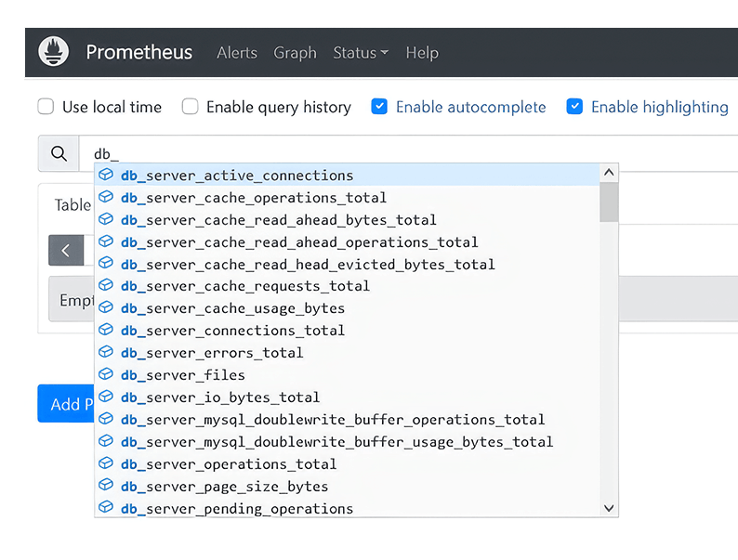
Task: Click the cube icon beside db_server_cache_read_ahead_bytes_total
Action: tap(106, 219)
